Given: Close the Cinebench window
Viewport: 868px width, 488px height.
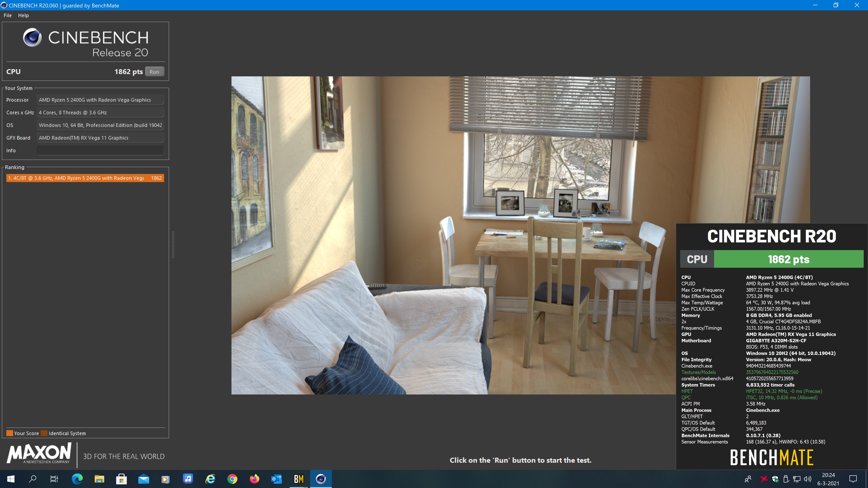Looking at the screenshot, I should (857, 5).
